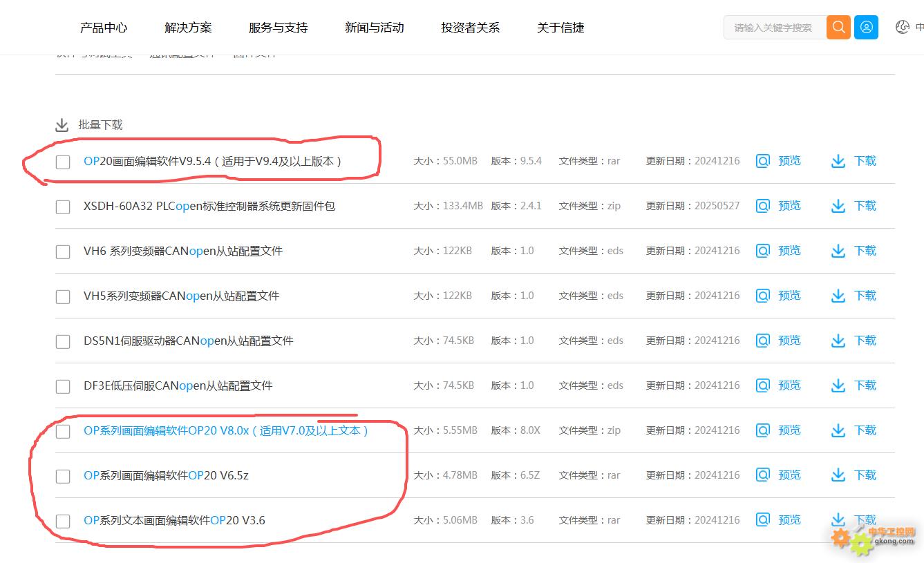
Task: Open DF3E低压伺服CANopen从站配置文件 title
Action: 178,385
